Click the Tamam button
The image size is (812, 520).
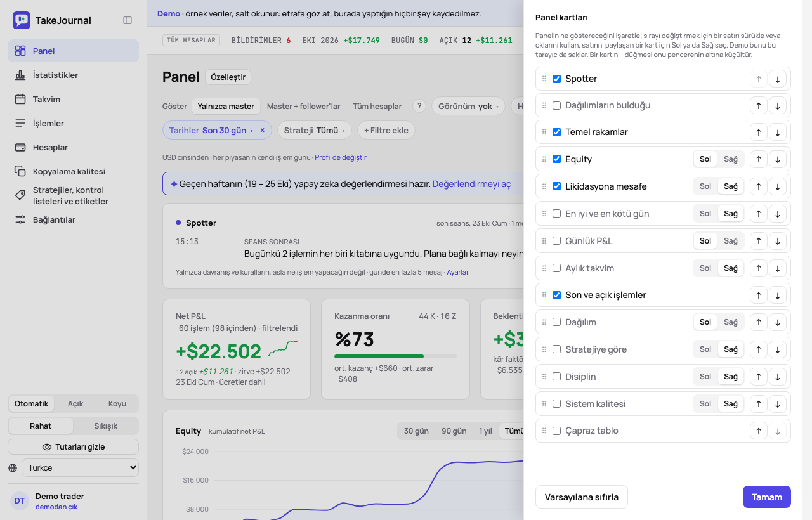click(x=767, y=497)
